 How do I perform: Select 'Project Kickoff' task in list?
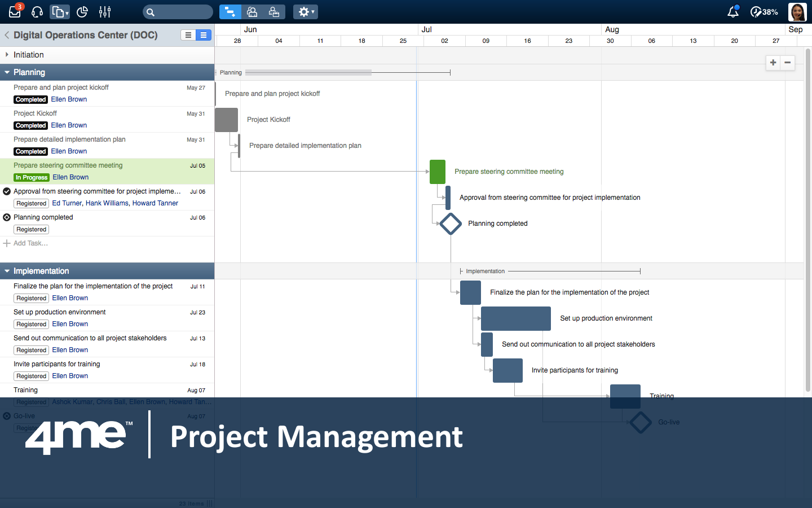pos(107,119)
